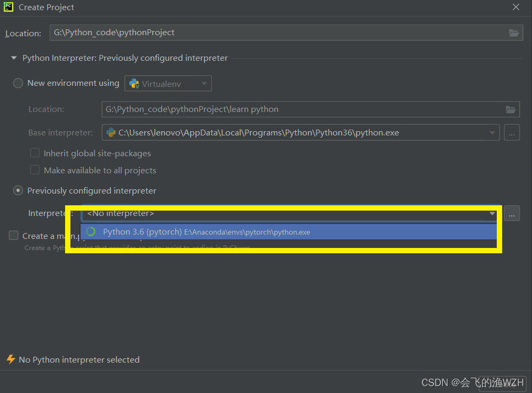This screenshot has width=532, height=393.
Task: Click the 'Python Interpreter: Previously configured interpreter' heading
Action: (125, 58)
